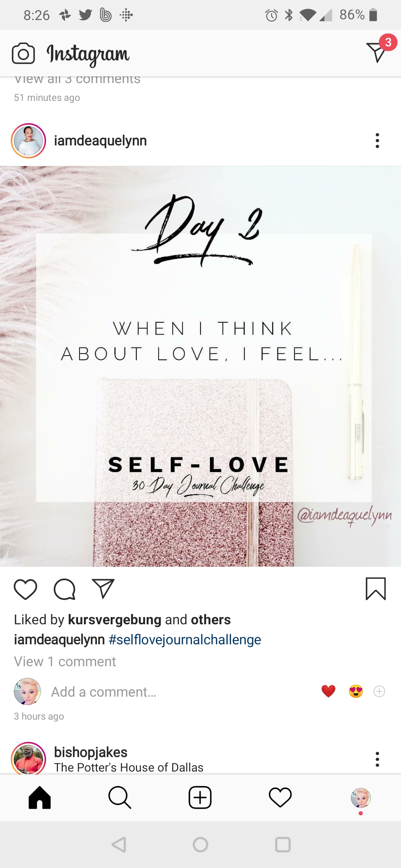Like the Day 2 post with heart
The height and width of the screenshot is (868, 401).
click(26, 589)
